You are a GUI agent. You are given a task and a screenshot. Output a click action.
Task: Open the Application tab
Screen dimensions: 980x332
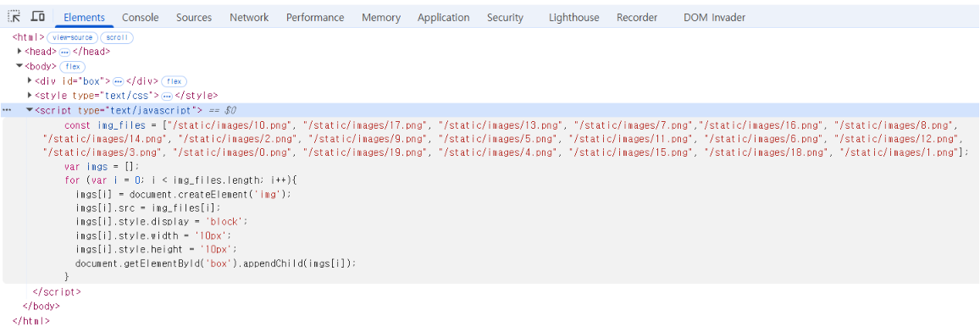[443, 18]
